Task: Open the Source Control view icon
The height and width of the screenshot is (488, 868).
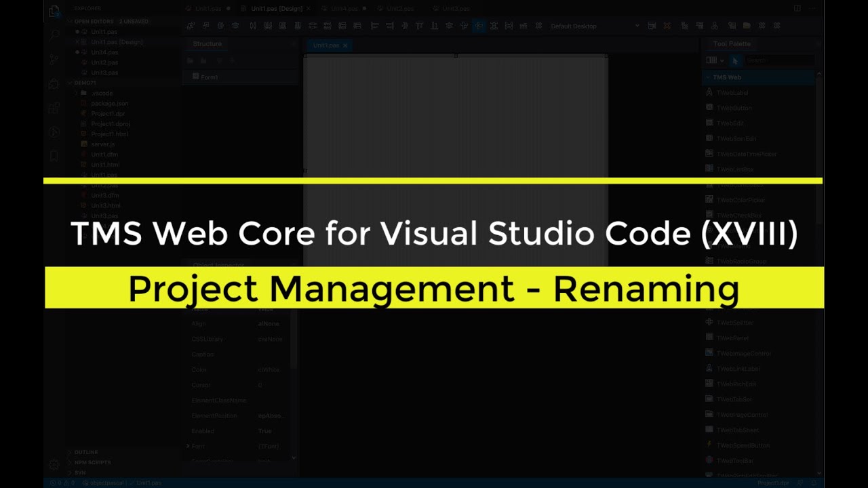Action: point(54,60)
